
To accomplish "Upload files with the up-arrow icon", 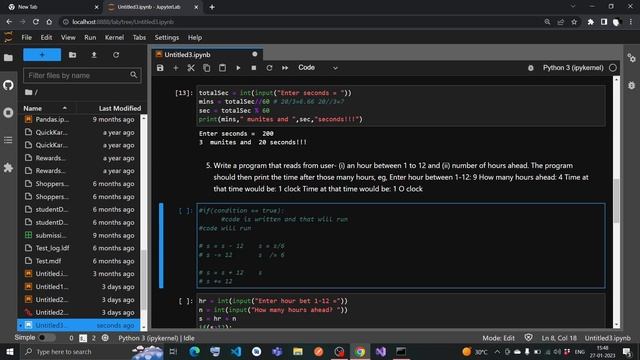I will (x=94, y=55).
